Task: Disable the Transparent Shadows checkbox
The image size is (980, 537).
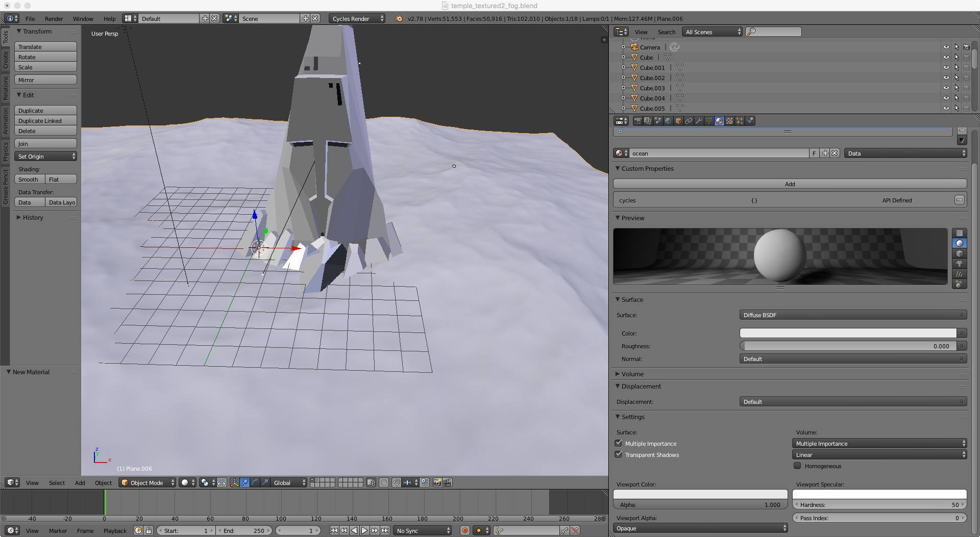Action: [618, 454]
